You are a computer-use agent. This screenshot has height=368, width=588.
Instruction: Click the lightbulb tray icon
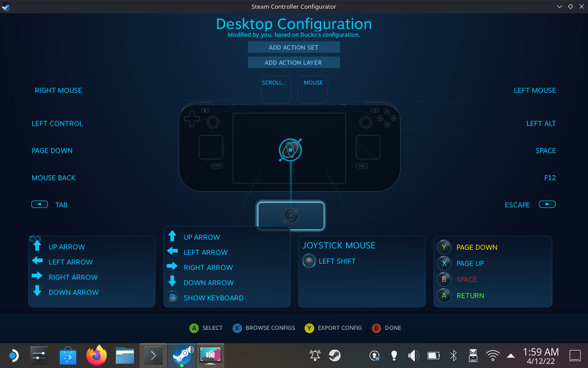pyautogui.click(x=394, y=355)
